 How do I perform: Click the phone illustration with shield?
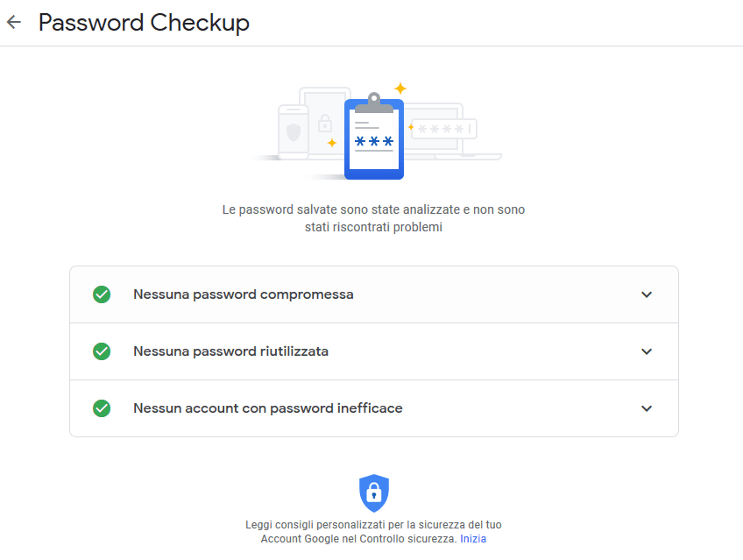[x=294, y=132]
